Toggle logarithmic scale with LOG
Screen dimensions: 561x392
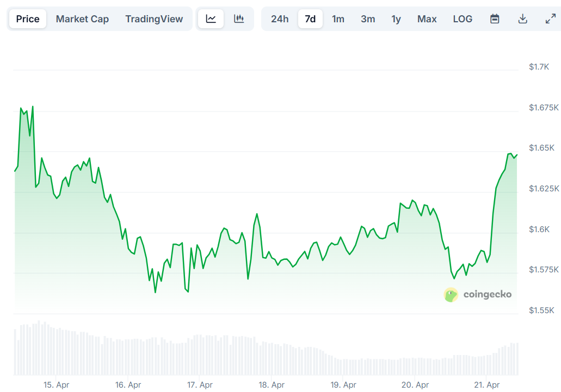(x=463, y=18)
